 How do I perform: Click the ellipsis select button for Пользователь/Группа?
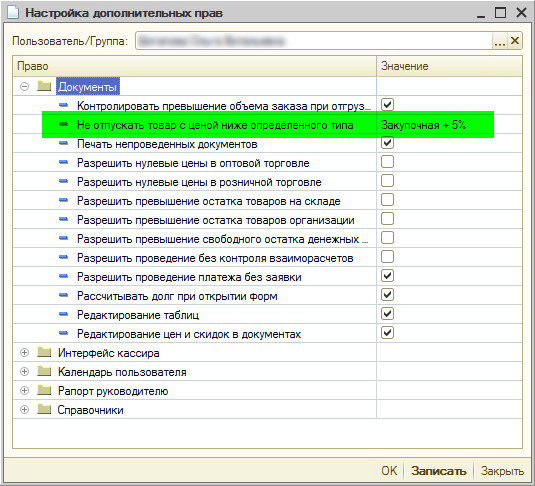[500, 41]
